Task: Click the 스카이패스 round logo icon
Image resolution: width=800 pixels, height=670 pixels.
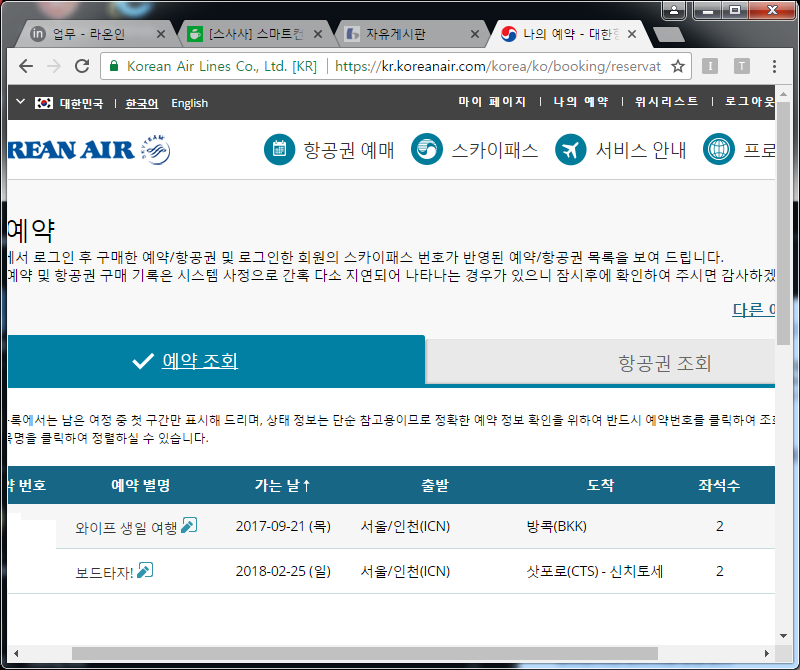Action: (x=427, y=150)
